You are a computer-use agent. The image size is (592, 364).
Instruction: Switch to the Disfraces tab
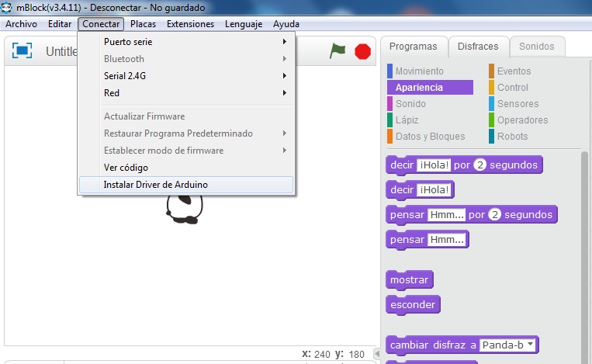click(x=478, y=47)
